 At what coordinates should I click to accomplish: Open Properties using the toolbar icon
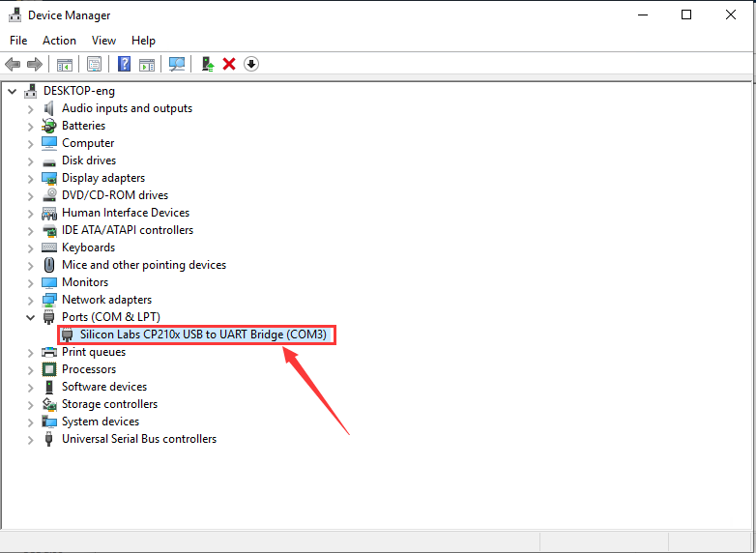pyautogui.click(x=95, y=64)
